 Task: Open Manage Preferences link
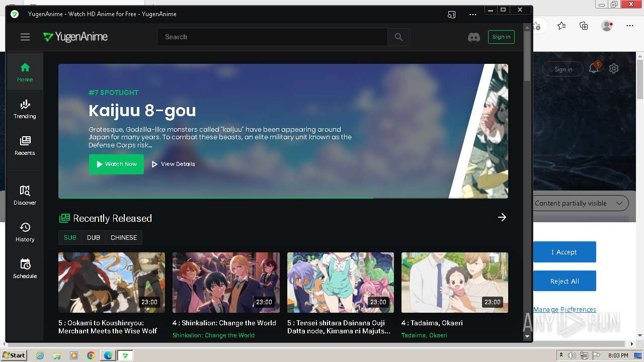pos(565,309)
